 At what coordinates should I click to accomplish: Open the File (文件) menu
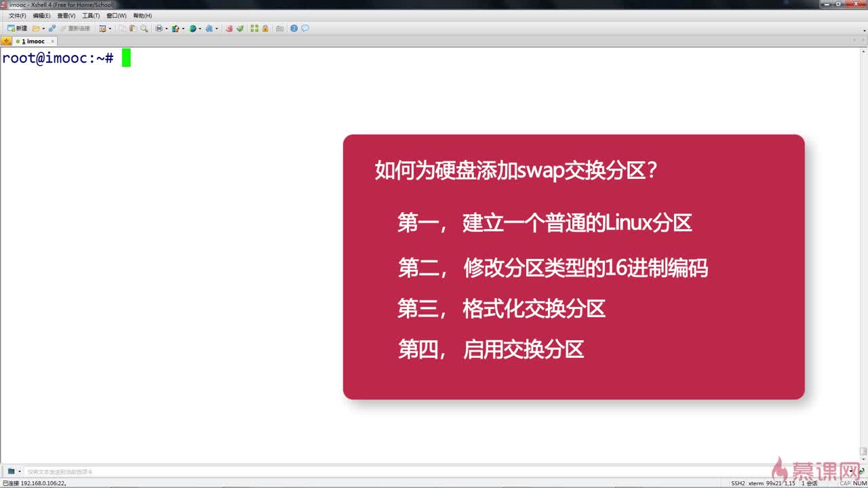pyautogui.click(x=18, y=16)
